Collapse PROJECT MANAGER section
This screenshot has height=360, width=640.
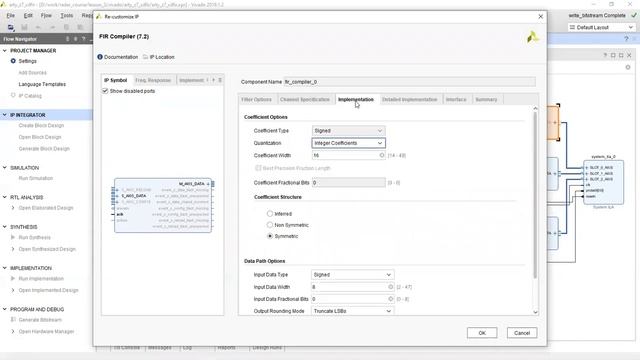(5, 51)
